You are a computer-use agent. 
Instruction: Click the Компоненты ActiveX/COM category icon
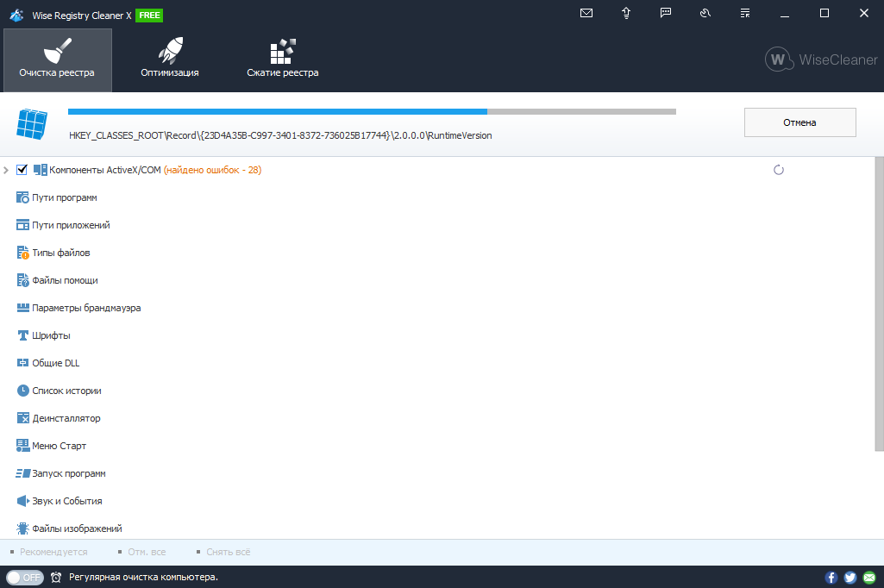40,170
